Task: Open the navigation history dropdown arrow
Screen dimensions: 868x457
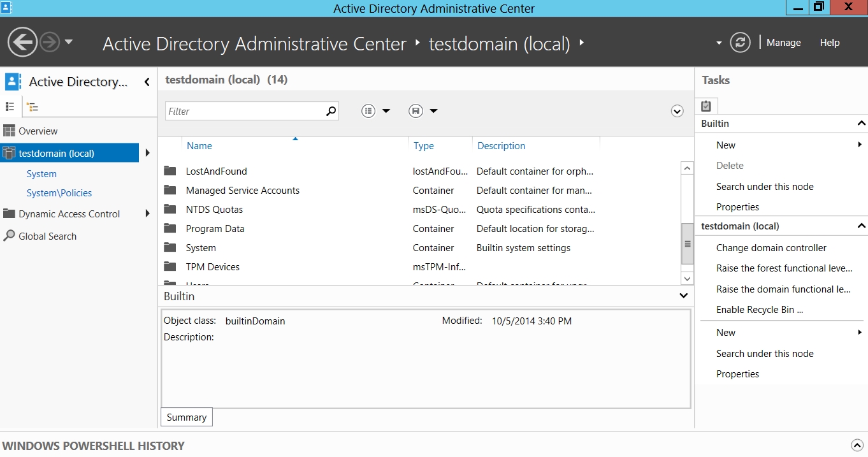Action: click(69, 43)
